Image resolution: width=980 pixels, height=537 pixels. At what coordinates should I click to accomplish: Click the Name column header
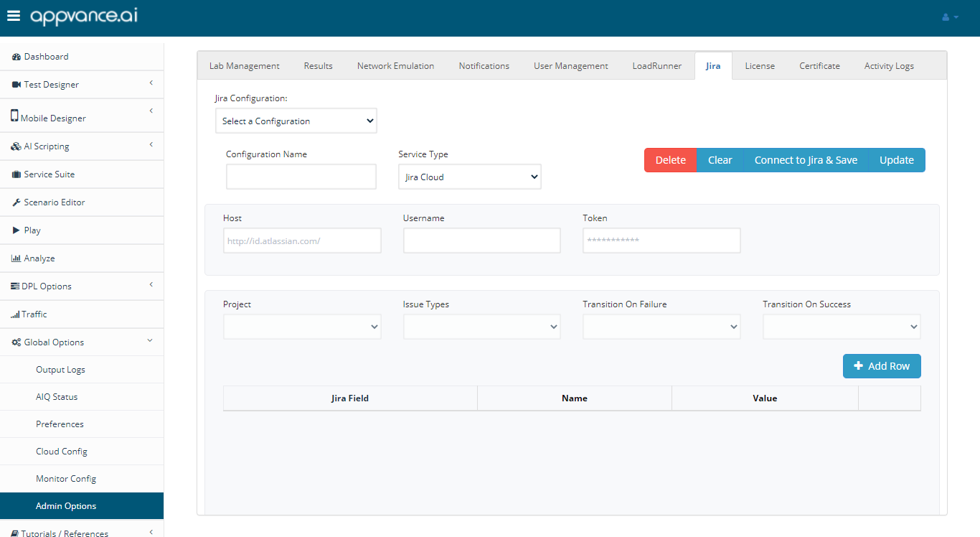pos(575,398)
